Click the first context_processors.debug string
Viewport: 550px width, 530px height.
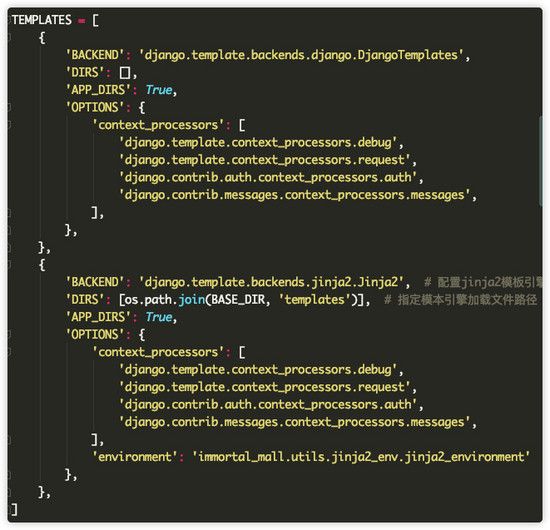pyautogui.click(x=259, y=142)
